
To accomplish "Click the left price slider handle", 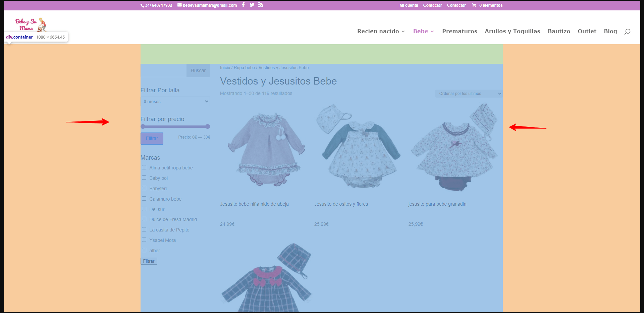I will click(143, 126).
